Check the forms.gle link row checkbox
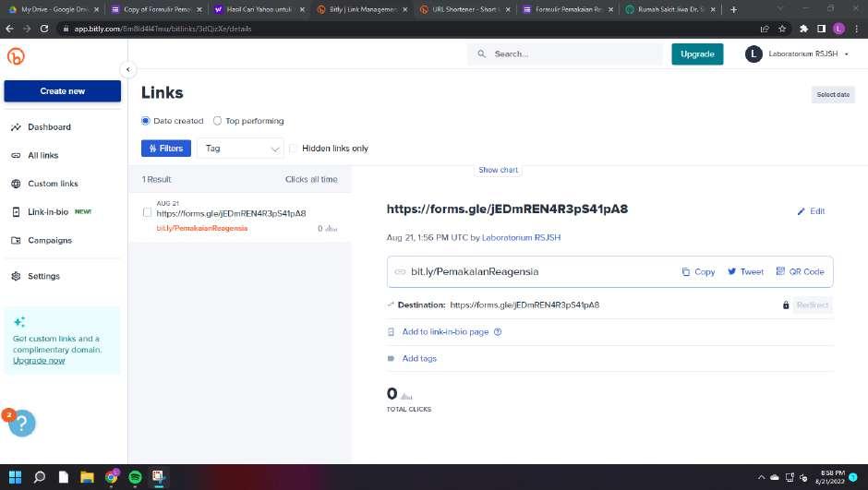Image resolution: width=868 pixels, height=490 pixels. 147,212
